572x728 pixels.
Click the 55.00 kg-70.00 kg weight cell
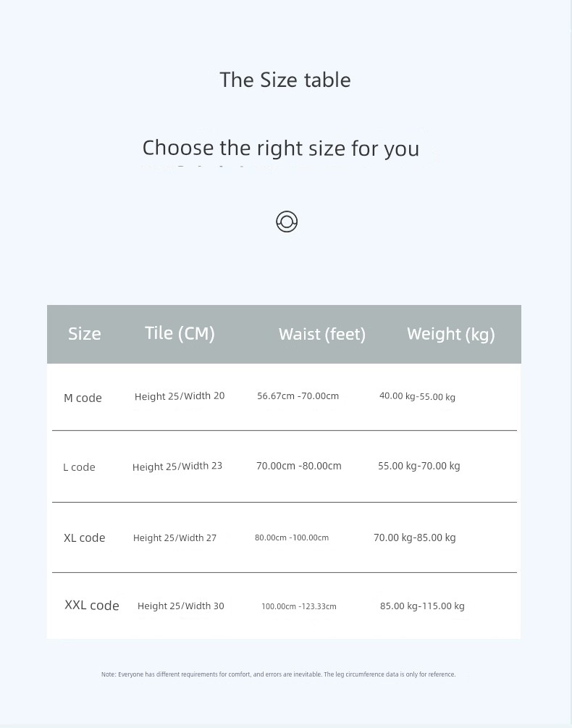click(419, 466)
